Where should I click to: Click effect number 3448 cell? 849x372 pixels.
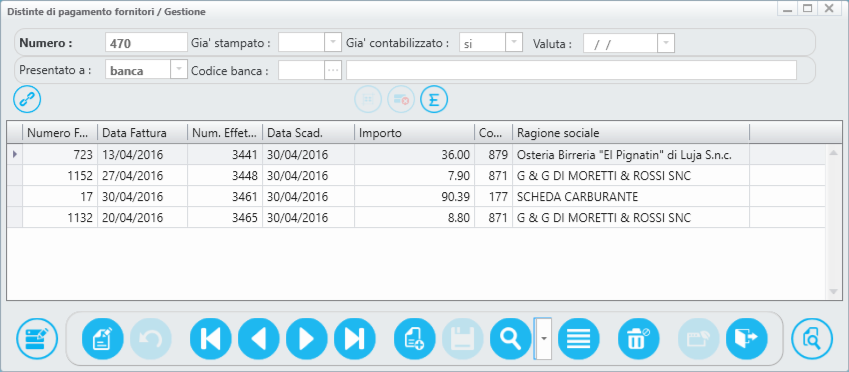(225, 175)
